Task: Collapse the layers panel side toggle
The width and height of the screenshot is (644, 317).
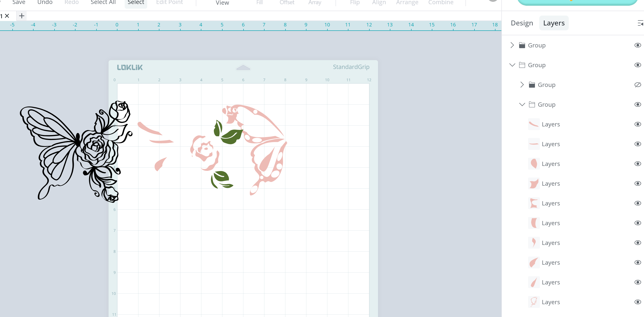Action: click(640, 23)
